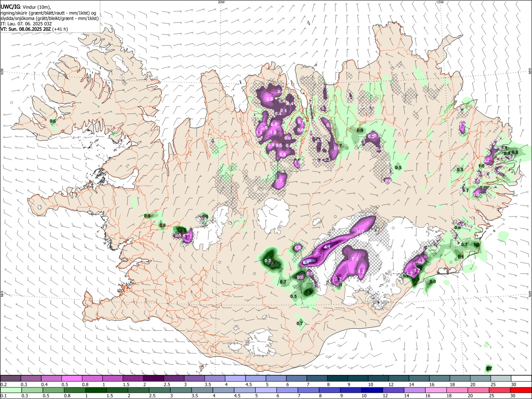Click the 'UWC/IG: Vindur (10m)' title text
The height and width of the screenshot is (399, 532).
click(26, 7)
